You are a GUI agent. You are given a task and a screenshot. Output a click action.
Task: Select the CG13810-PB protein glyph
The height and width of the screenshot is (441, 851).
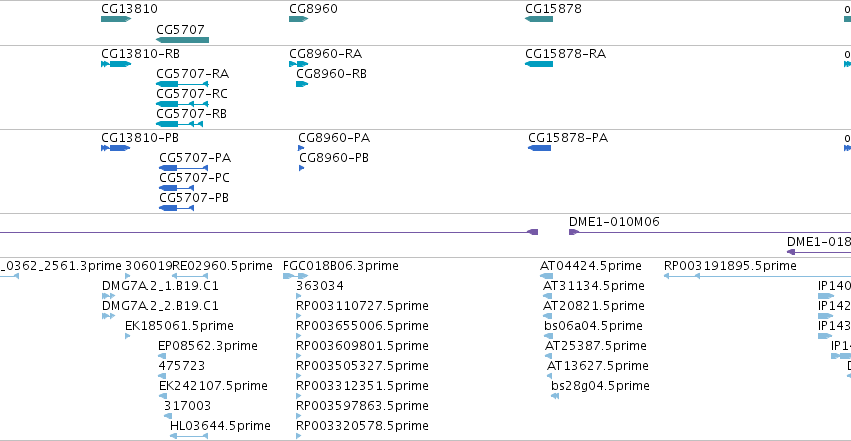click(x=116, y=148)
